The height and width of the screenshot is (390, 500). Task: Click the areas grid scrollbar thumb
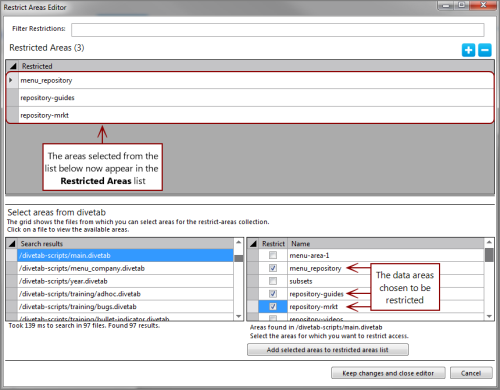pyautogui.click(x=489, y=255)
